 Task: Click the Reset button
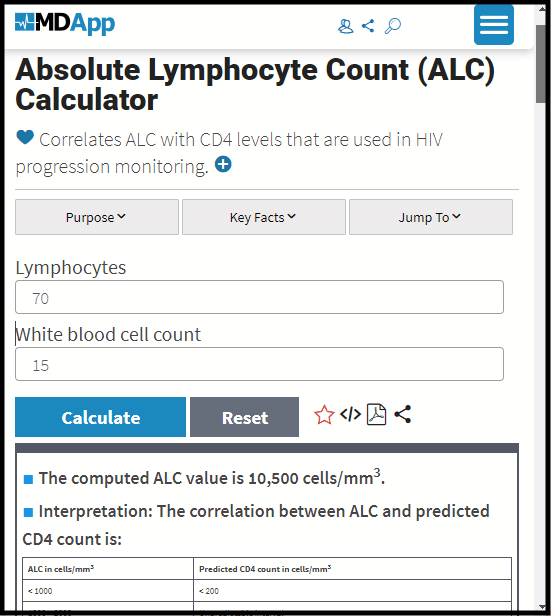coord(244,417)
